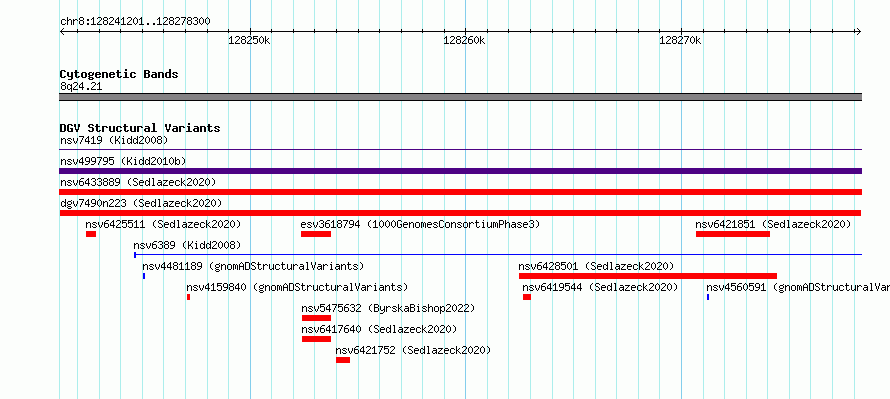Viewport: 890px width, 399px height.
Task: Click the tiny blue nsv4560591 marker
Action: (x=708, y=297)
